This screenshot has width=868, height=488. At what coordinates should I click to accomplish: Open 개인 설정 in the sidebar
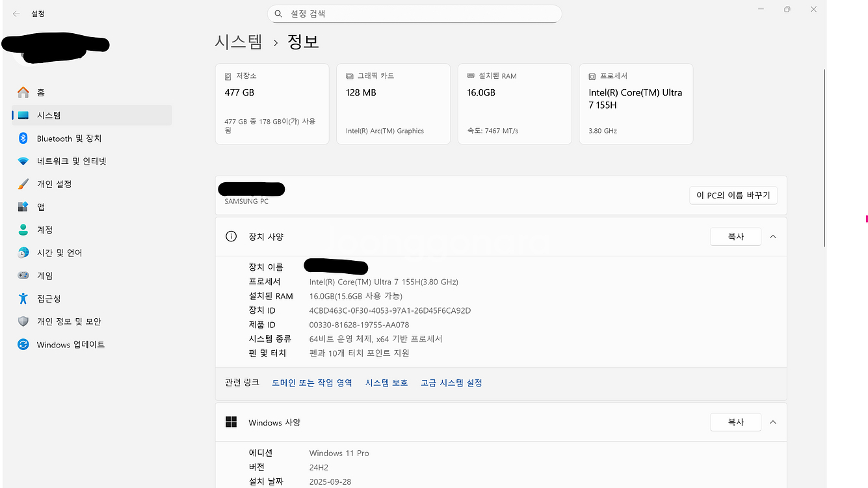tap(52, 183)
